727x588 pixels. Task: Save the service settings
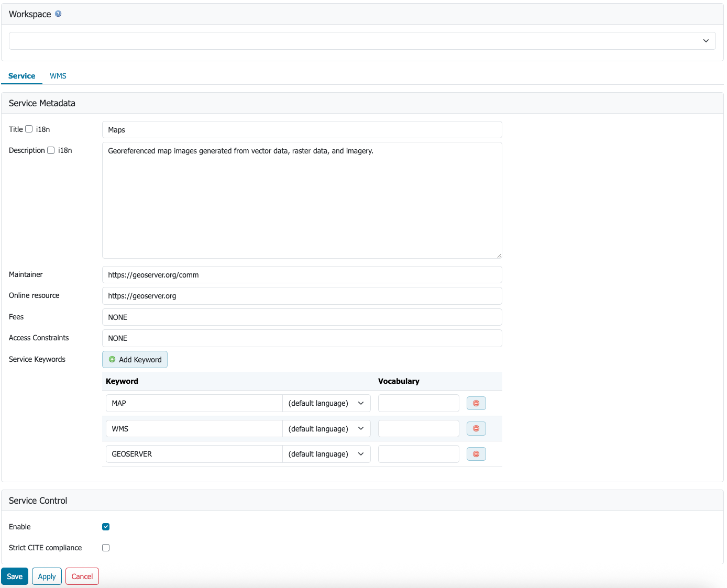tap(15, 576)
